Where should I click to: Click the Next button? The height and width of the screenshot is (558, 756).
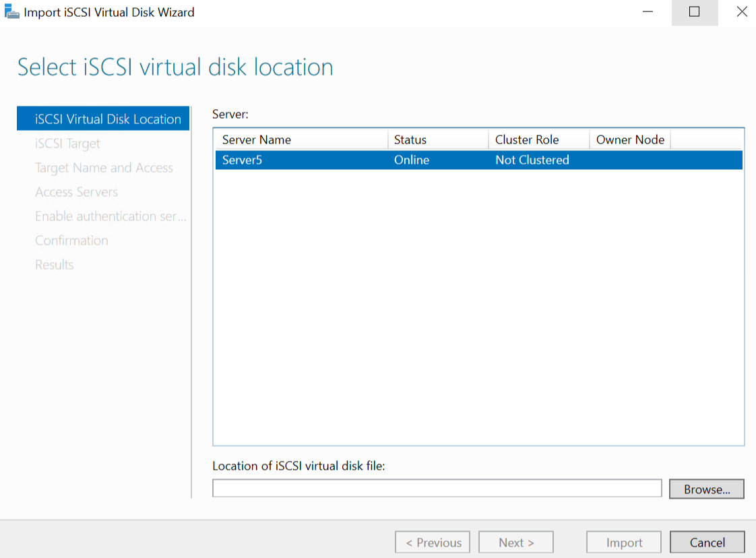tap(515, 542)
